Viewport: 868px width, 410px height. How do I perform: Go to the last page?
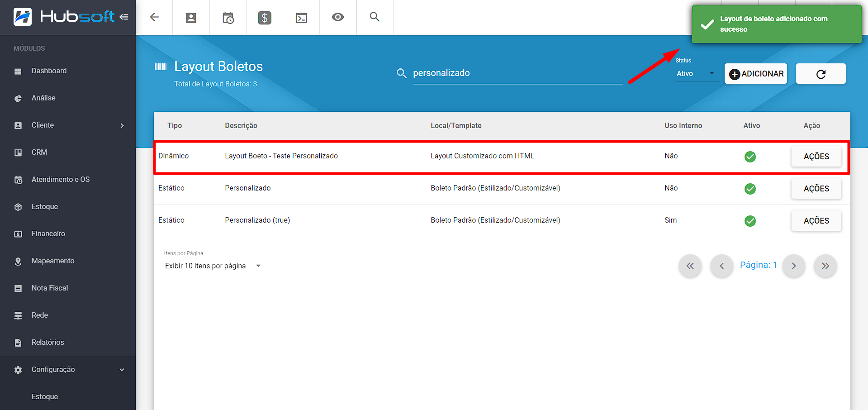click(825, 266)
